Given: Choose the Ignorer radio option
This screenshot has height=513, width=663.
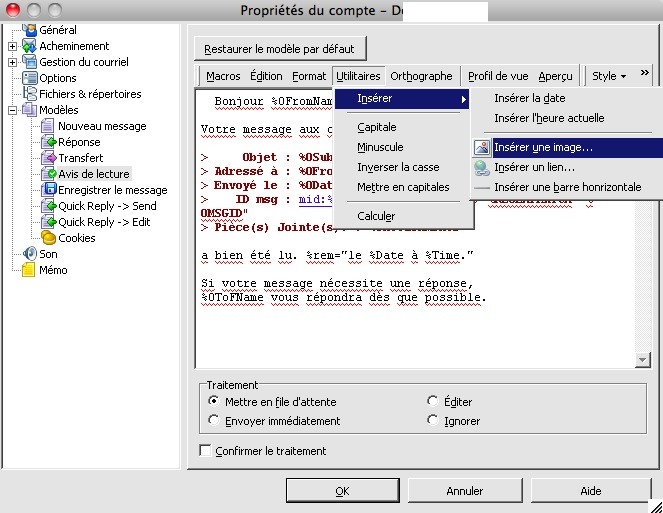Looking at the screenshot, I should coord(432,421).
